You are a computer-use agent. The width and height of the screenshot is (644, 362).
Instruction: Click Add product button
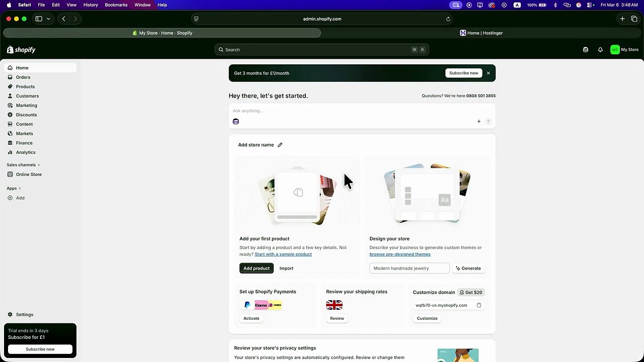[x=257, y=268]
